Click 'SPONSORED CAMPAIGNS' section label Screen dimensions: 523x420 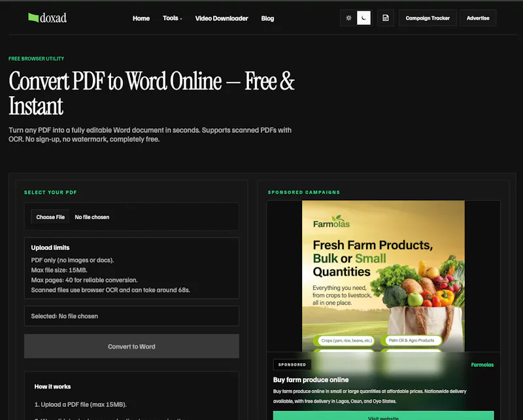[x=304, y=192]
